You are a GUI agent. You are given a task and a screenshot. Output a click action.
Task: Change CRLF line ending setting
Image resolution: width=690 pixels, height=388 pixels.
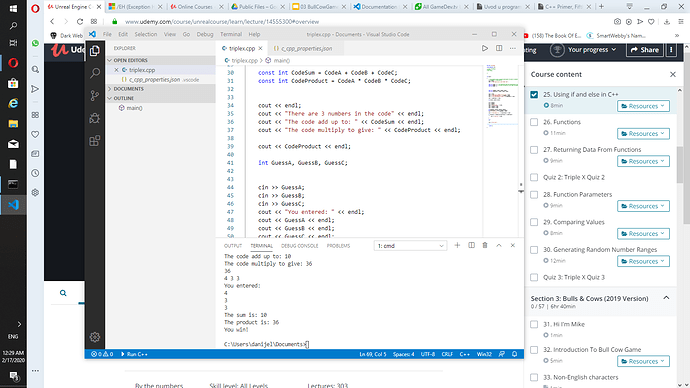coord(447,354)
